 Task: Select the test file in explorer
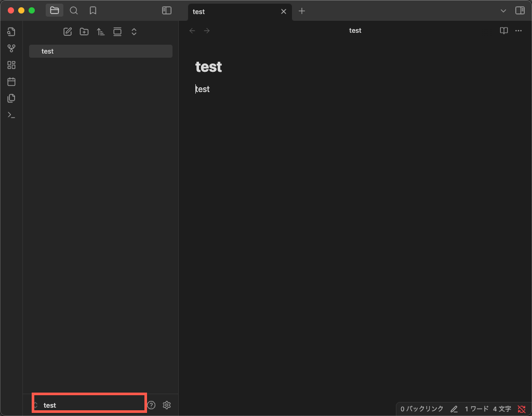point(101,51)
